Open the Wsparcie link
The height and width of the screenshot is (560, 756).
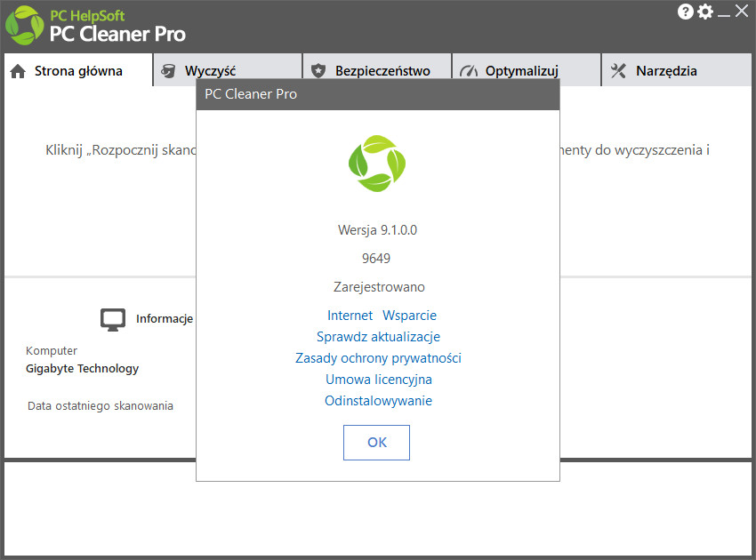click(x=409, y=316)
